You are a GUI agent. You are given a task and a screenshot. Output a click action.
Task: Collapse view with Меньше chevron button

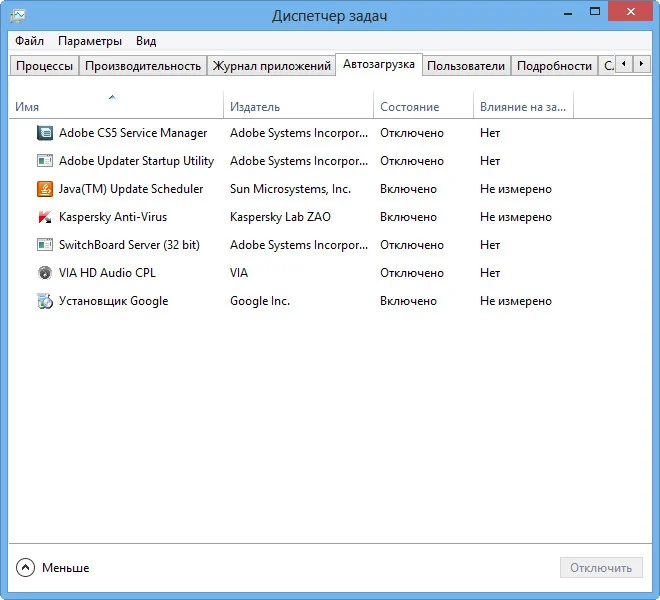click(x=25, y=568)
